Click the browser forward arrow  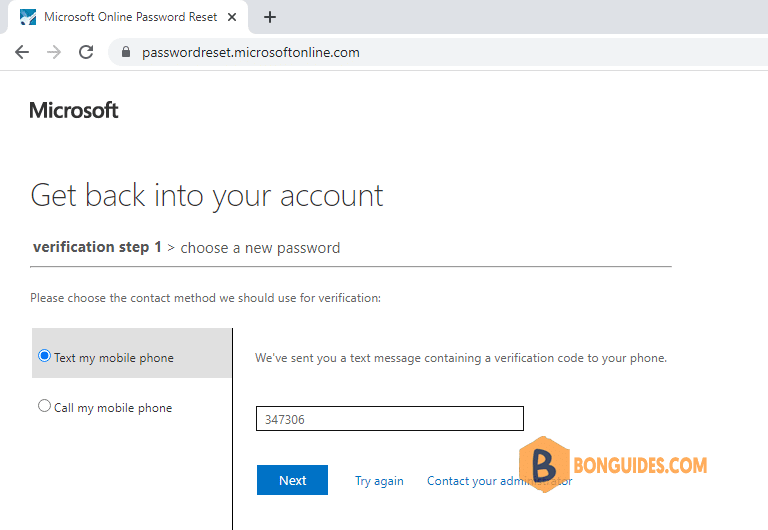tap(54, 52)
